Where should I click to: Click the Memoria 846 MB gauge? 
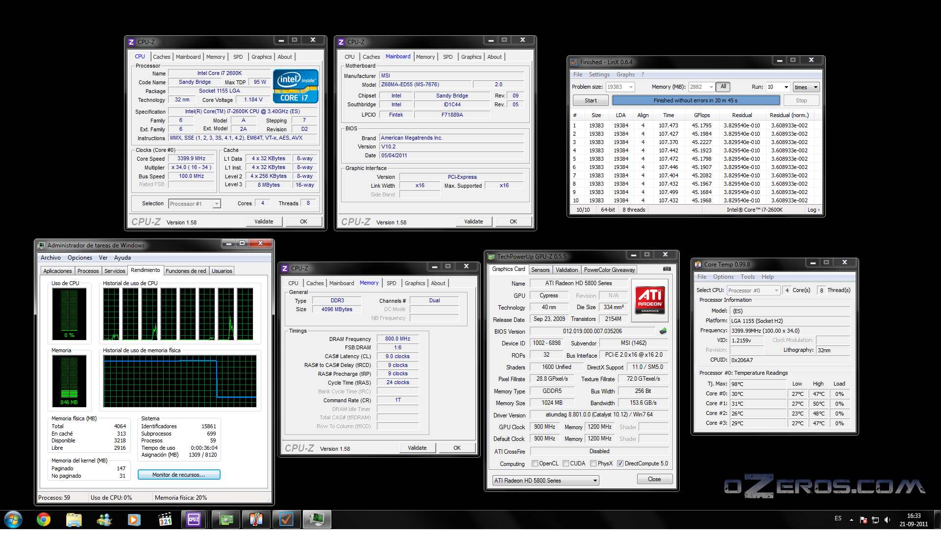(x=69, y=381)
